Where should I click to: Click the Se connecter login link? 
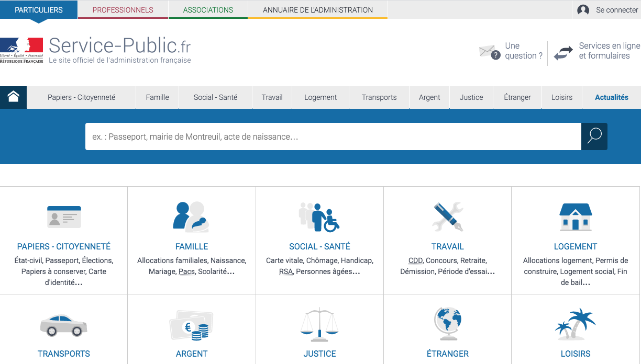pyautogui.click(x=617, y=10)
